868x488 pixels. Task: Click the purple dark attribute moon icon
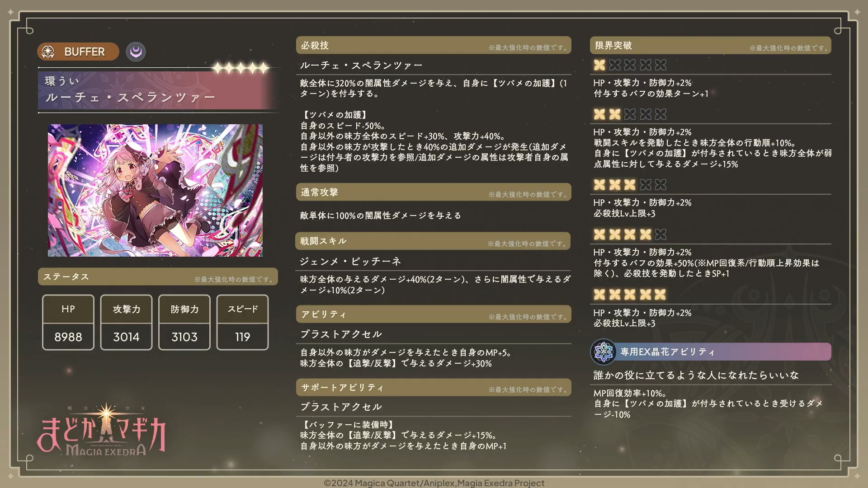click(136, 52)
